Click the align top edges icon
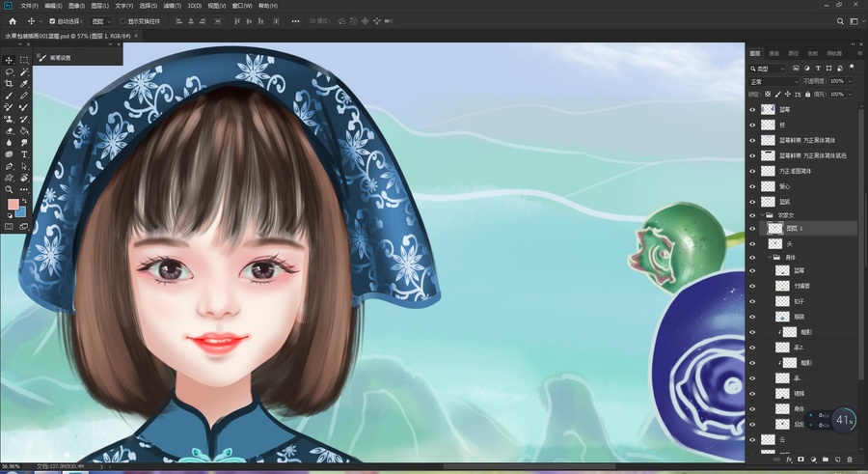Screen dimensions: 868x474 [x=237, y=21]
